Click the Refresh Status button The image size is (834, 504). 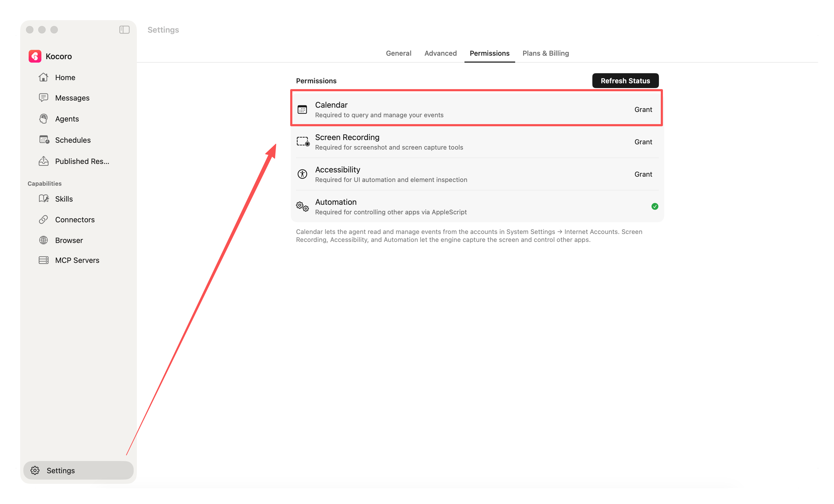[x=625, y=81]
